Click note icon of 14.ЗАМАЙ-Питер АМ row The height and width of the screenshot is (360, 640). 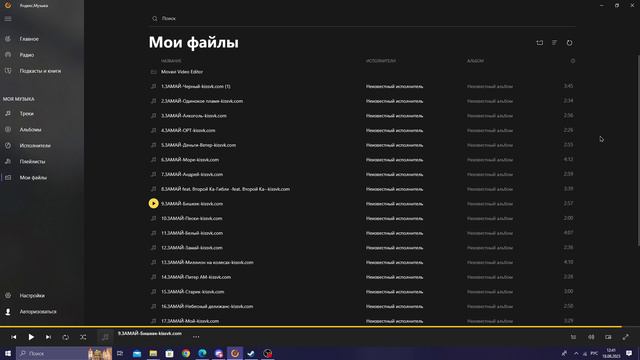[153, 277]
